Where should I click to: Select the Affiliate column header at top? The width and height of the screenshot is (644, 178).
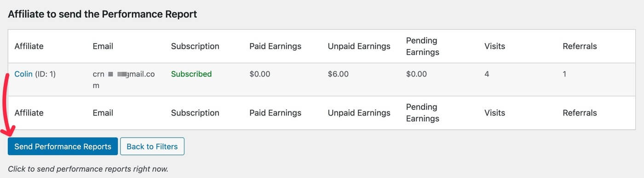[29, 46]
